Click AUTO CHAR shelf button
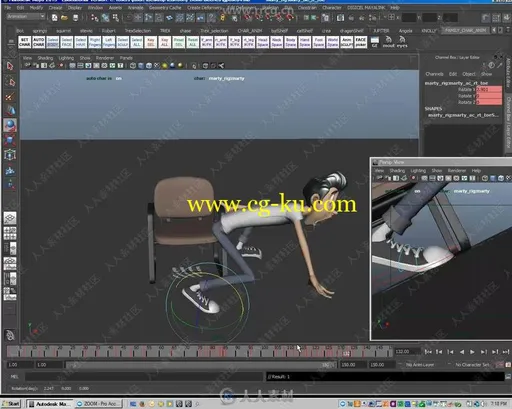The image size is (512, 409). [x=39, y=42]
